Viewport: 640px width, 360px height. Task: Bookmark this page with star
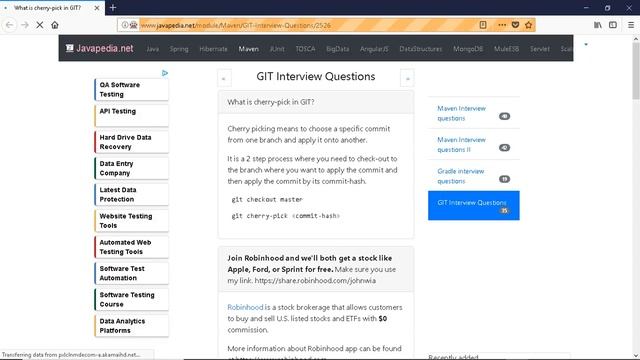click(x=529, y=25)
